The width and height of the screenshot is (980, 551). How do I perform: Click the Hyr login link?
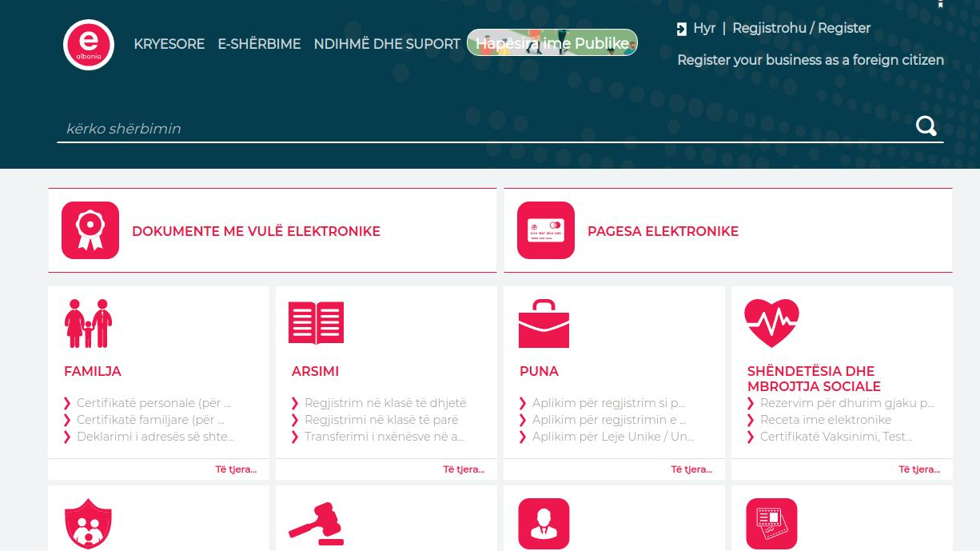[x=703, y=28]
